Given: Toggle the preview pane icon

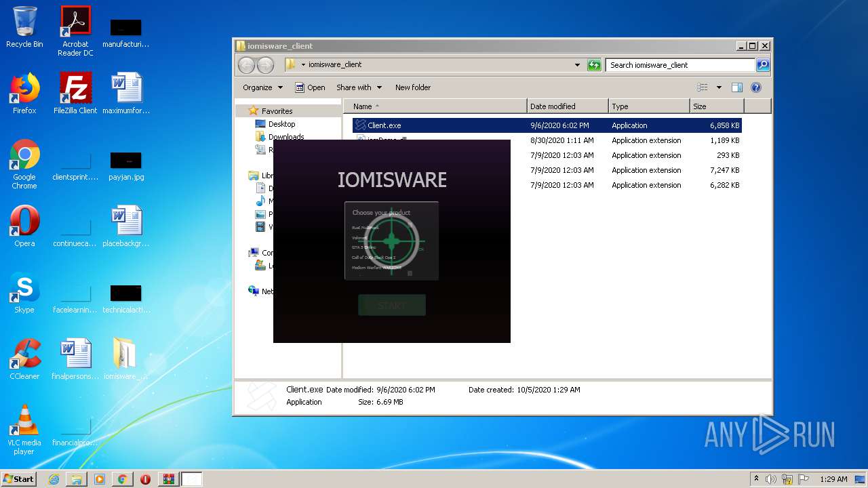Looking at the screenshot, I should pos(737,87).
